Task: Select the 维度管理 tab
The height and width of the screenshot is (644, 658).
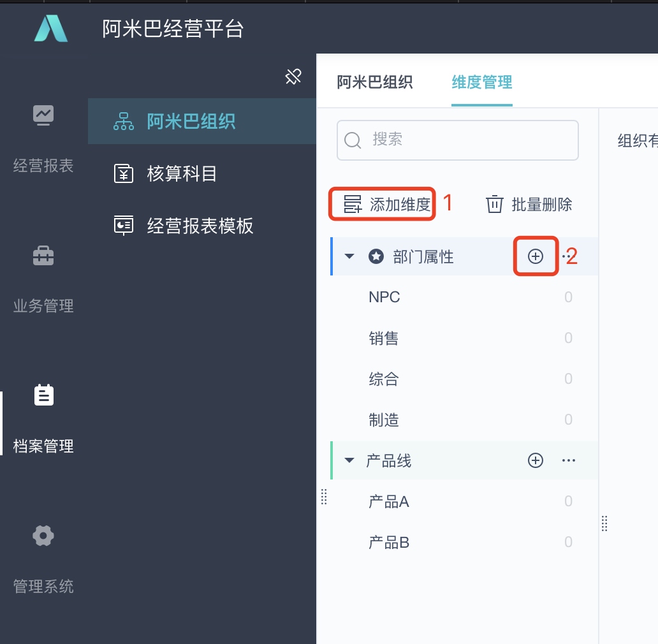Action: pos(482,82)
